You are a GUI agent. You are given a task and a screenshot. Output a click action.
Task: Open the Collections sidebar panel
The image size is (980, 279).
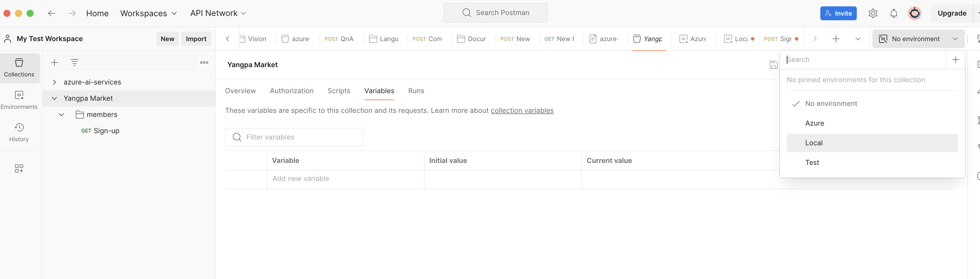19,68
